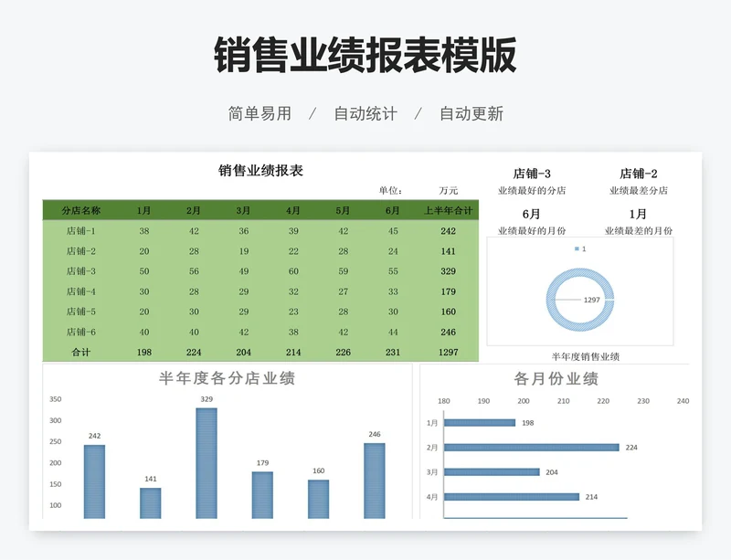Select the 分店名称 table header cell
Viewport: 731px width, 560px height.
[x=81, y=210]
